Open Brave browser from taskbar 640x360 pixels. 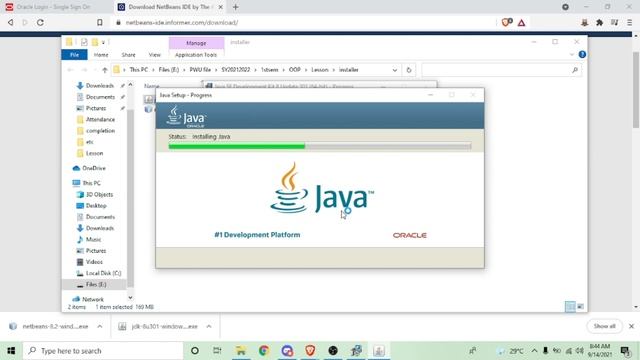click(x=310, y=351)
